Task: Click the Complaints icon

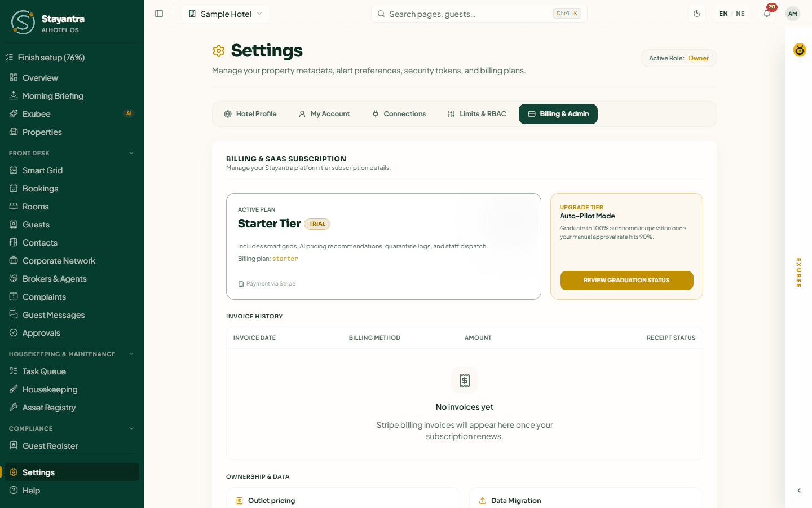Action: pos(14,297)
